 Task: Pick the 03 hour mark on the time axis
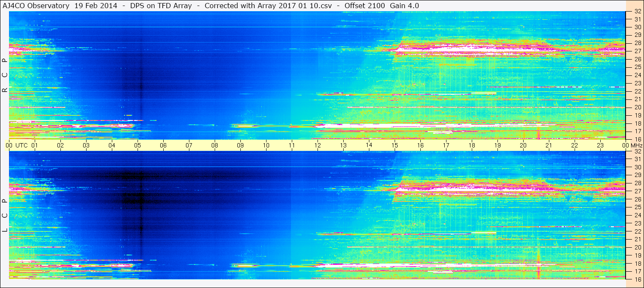point(86,145)
